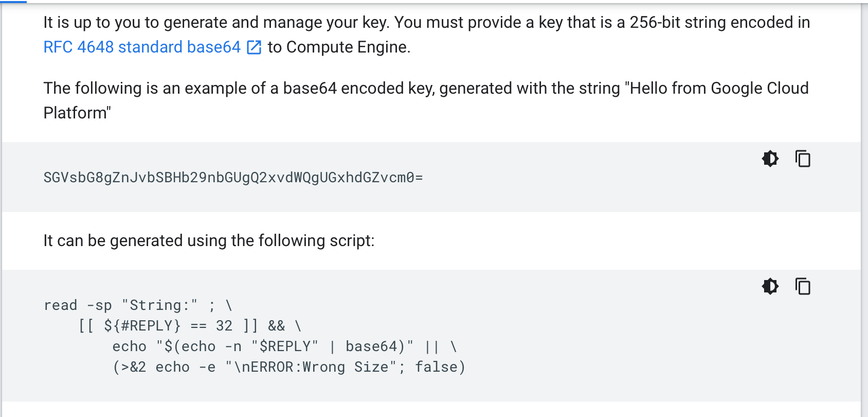
Task: Toggle dark theme on the script code block
Action: (x=770, y=286)
